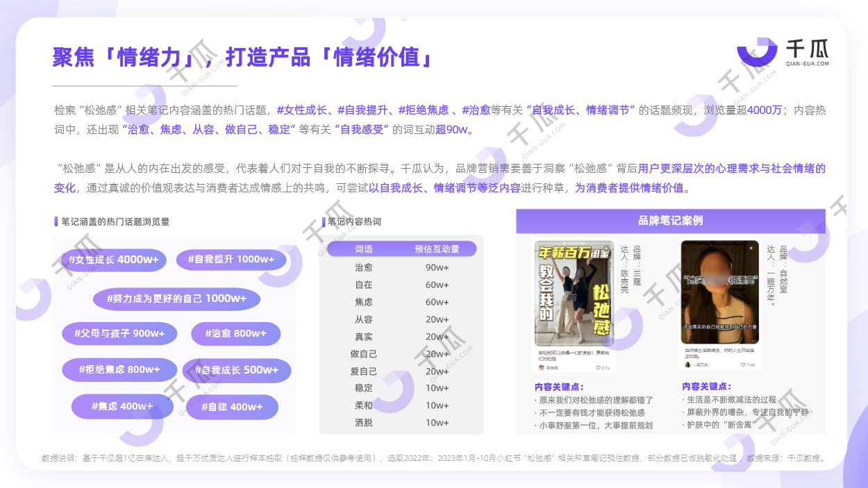This screenshot has width=868, height=488.
Task: Click the 词语 column header
Action: (364, 249)
